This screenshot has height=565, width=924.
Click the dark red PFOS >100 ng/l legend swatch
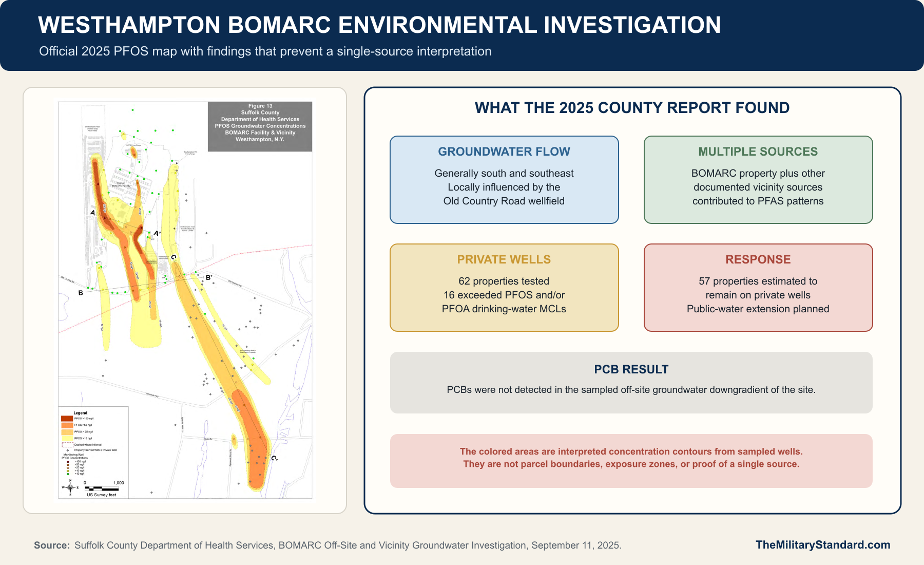coord(67,419)
